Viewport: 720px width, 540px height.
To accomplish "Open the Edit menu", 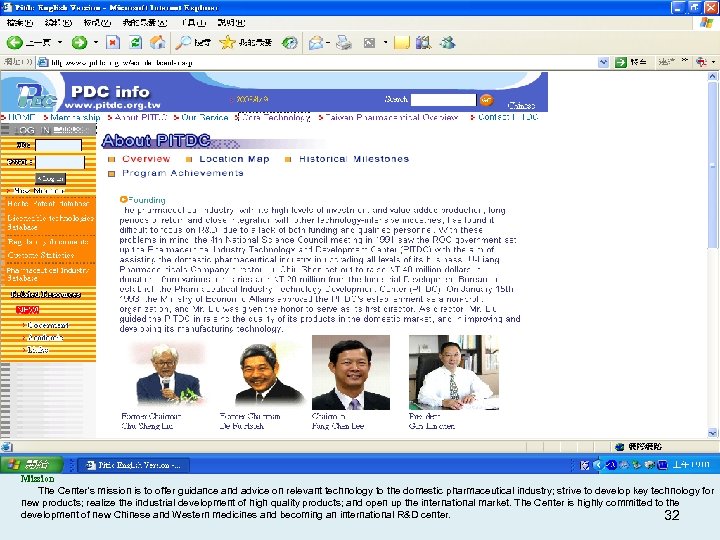I will (58, 22).
